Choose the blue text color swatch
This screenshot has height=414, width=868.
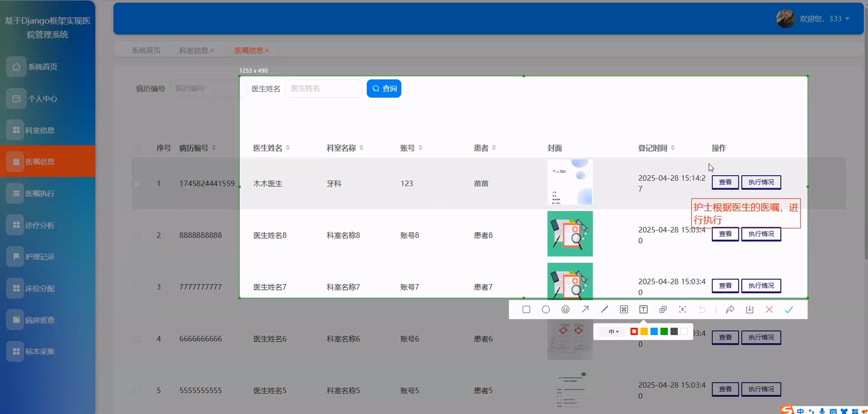pos(654,331)
